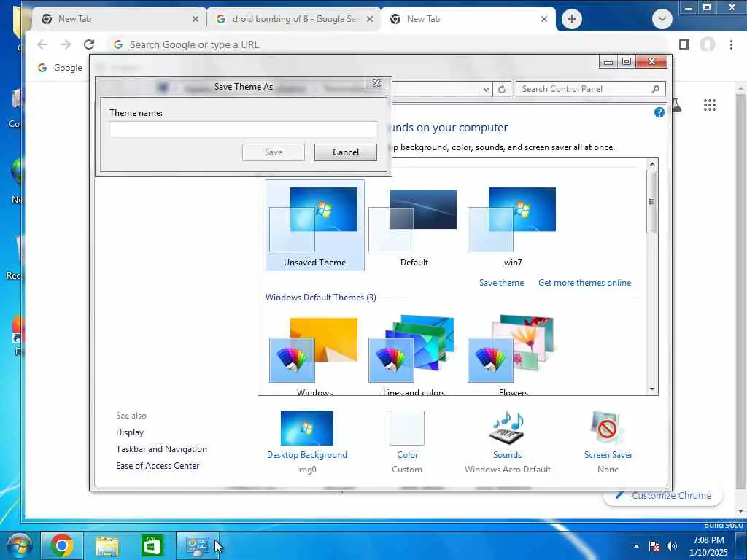Click Chrome back arrow
Screen dimensions: 747x560
42,44
